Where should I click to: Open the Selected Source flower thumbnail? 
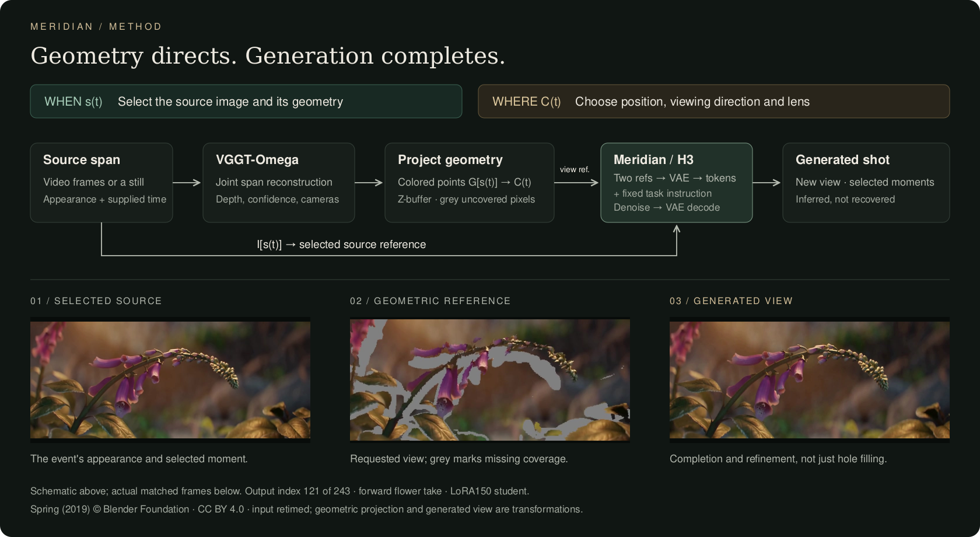[x=170, y=380]
